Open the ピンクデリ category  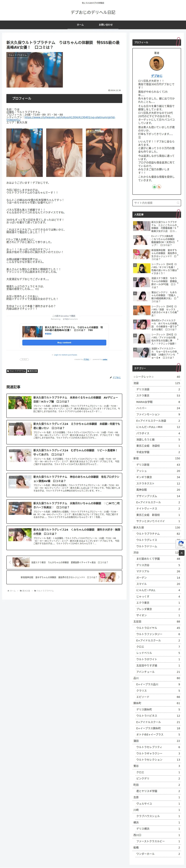click(x=158, y=779)
